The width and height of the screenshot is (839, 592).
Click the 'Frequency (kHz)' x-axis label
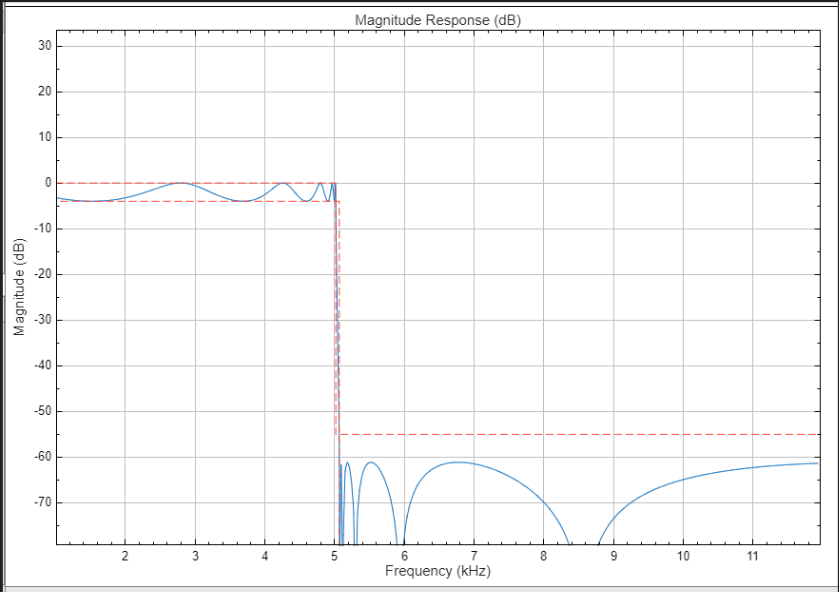(437, 571)
